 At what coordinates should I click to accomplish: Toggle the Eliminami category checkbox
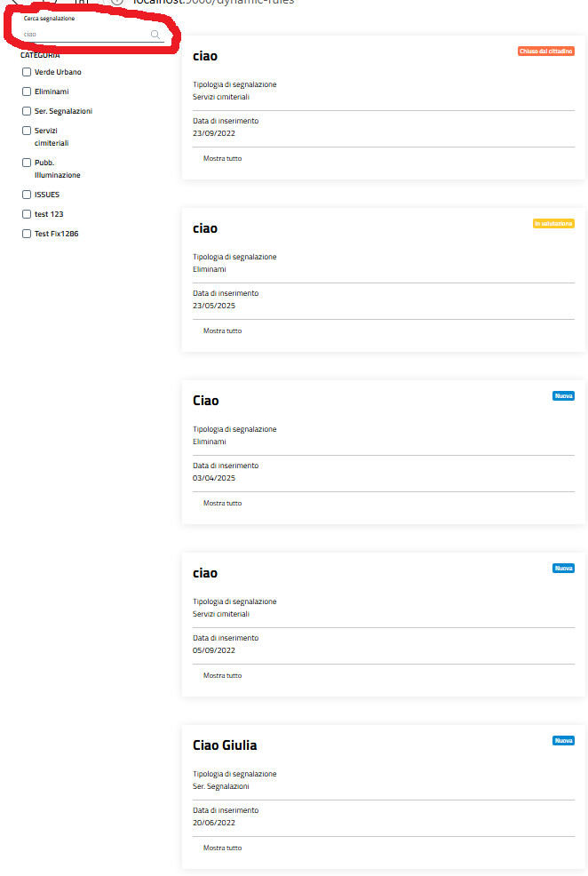tap(27, 92)
